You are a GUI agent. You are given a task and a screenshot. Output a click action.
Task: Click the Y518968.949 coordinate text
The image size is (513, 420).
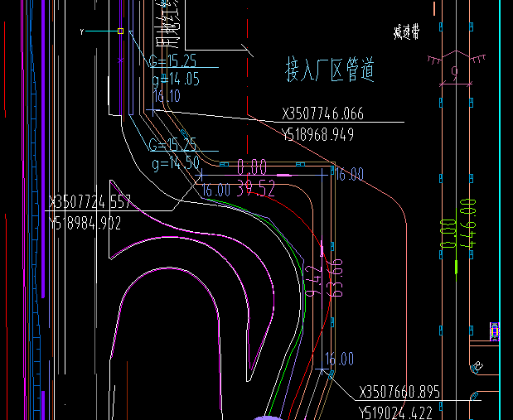click(x=318, y=133)
